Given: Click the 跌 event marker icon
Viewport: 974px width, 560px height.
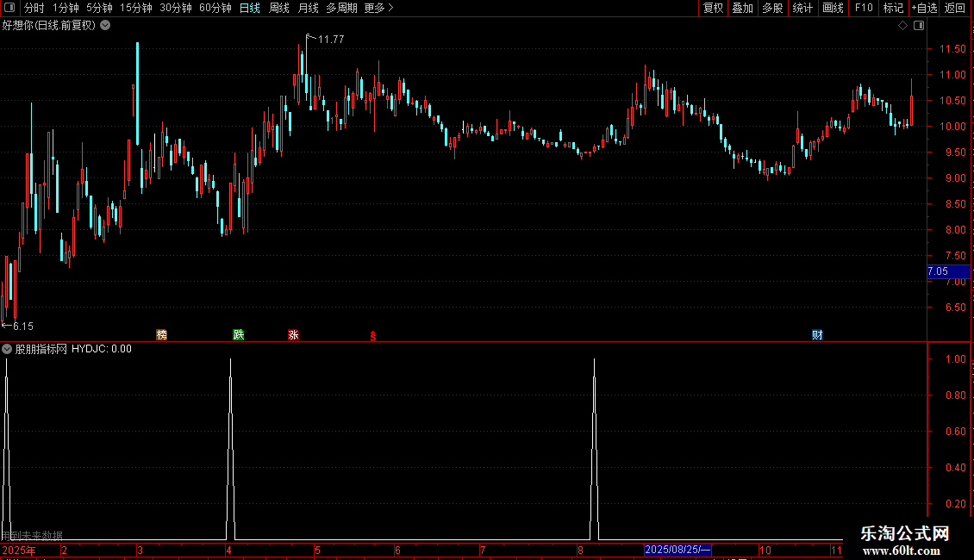Looking at the screenshot, I should [239, 335].
